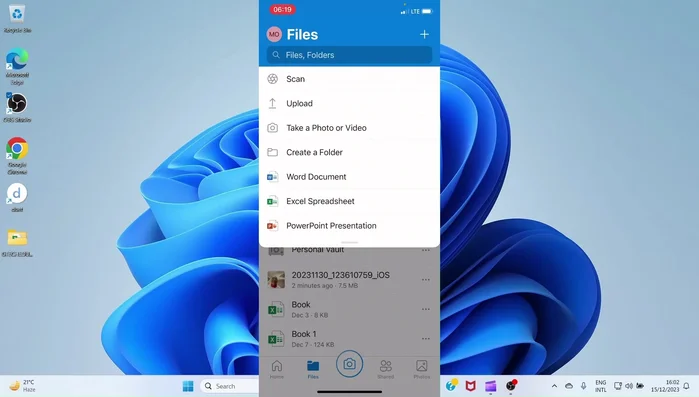The height and width of the screenshot is (397, 699).
Task: Open OneDrive cloud icon in system tray
Action: tap(569, 386)
